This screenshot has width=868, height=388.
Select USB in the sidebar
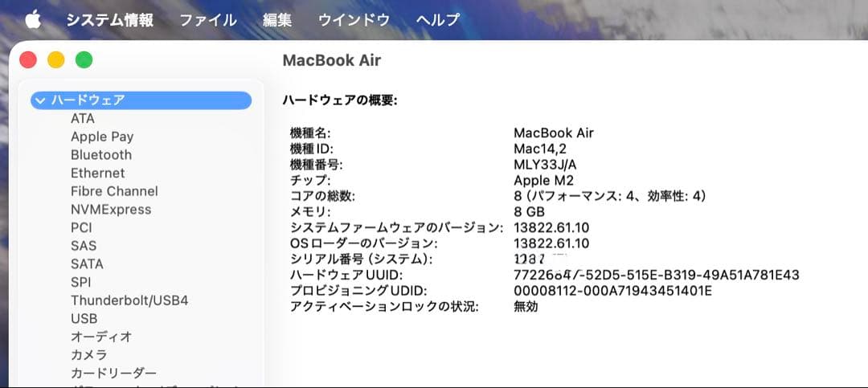pyautogui.click(x=84, y=319)
